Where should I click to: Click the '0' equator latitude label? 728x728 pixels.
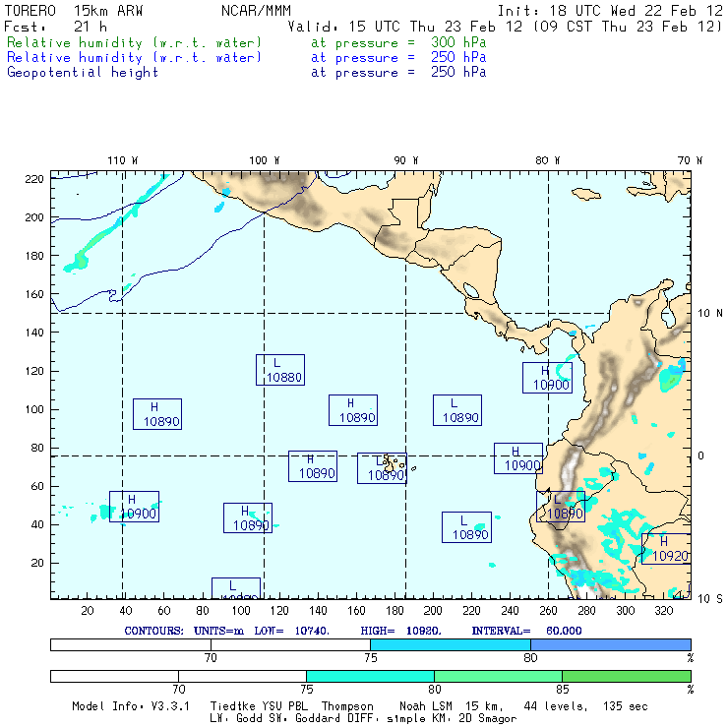701,455
